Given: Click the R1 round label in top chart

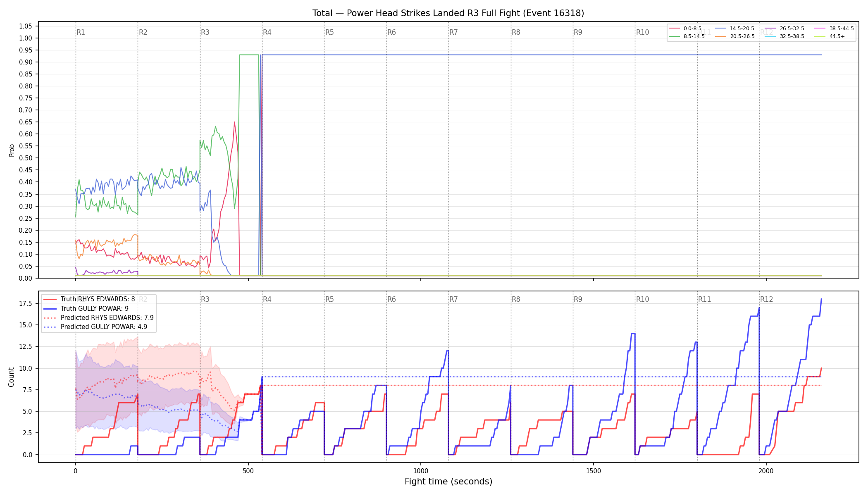Looking at the screenshot, I should pos(81,32).
